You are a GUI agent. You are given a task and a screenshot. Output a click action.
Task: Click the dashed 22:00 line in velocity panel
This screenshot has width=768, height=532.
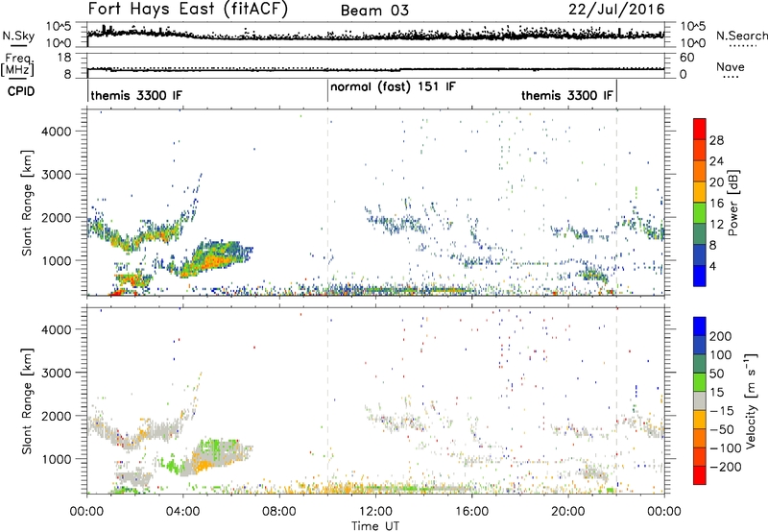point(616,400)
